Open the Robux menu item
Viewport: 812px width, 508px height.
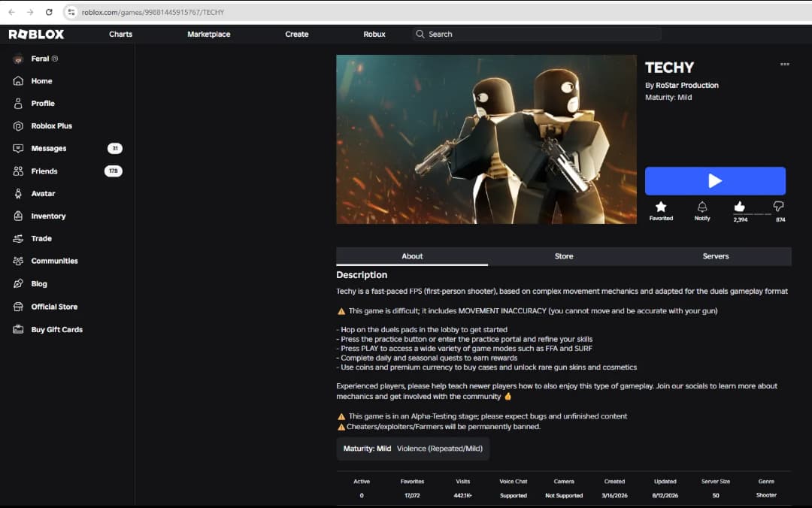(x=374, y=34)
